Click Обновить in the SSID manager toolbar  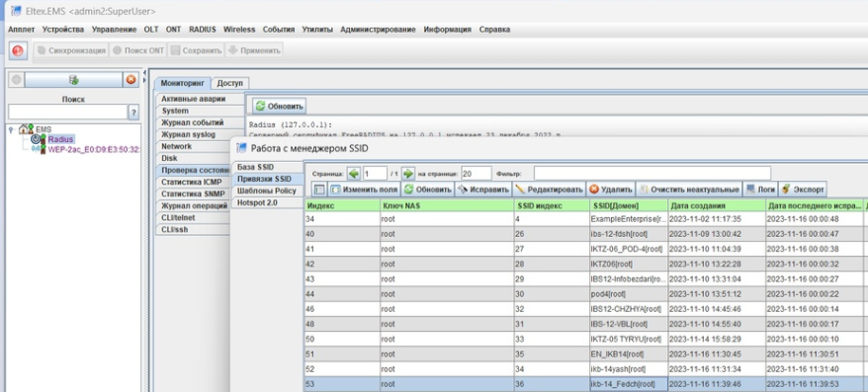tap(427, 190)
